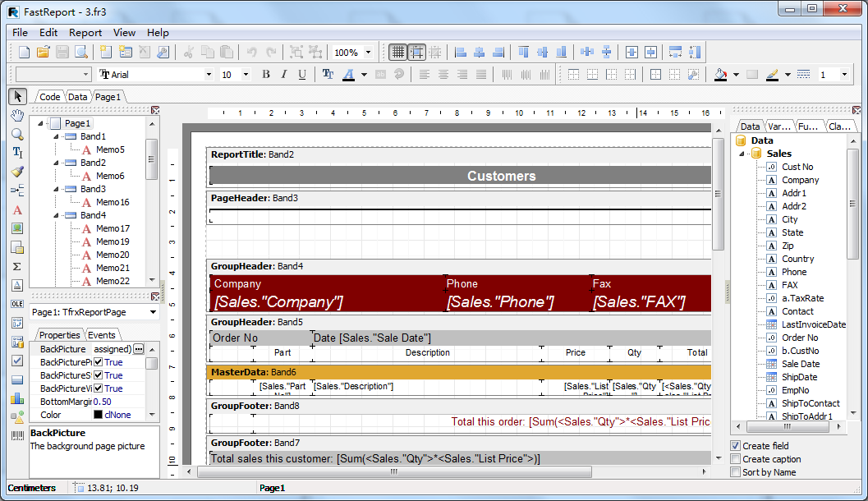Collapse the Band4 tree node
The height and width of the screenshot is (501, 868).
point(57,215)
